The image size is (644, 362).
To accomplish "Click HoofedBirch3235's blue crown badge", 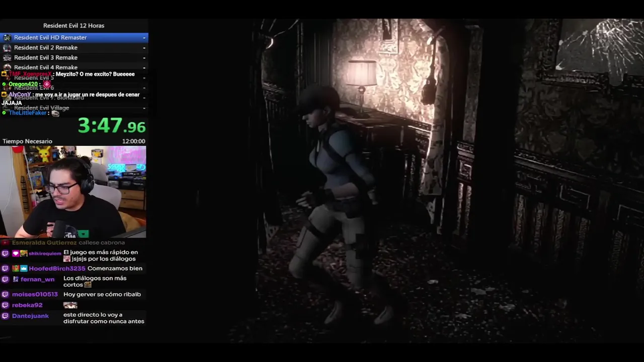I will point(24,268).
